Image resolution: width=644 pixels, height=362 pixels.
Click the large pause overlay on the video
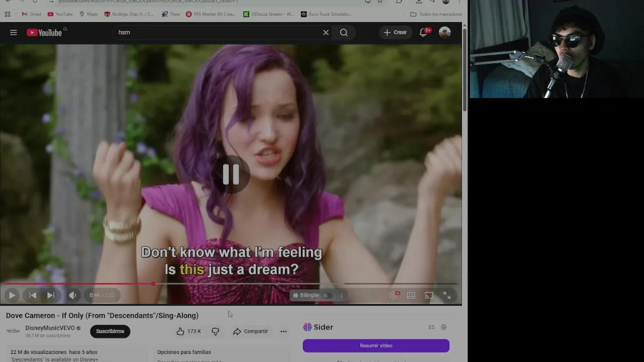(x=231, y=174)
